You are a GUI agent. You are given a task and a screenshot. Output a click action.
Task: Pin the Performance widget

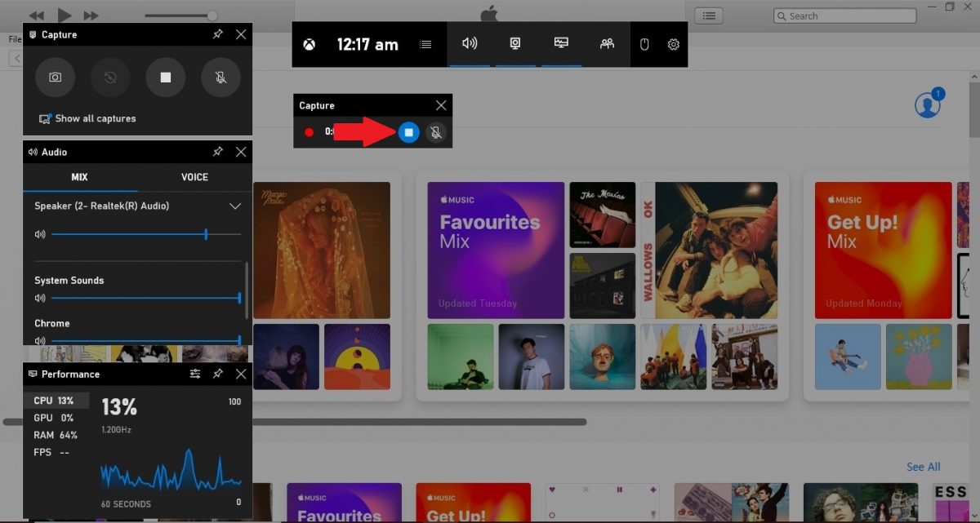point(217,374)
